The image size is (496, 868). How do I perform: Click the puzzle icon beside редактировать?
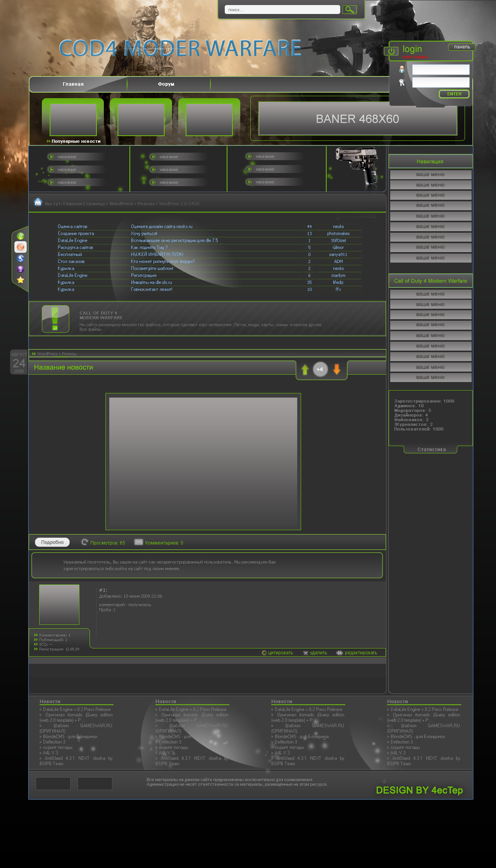(x=339, y=653)
